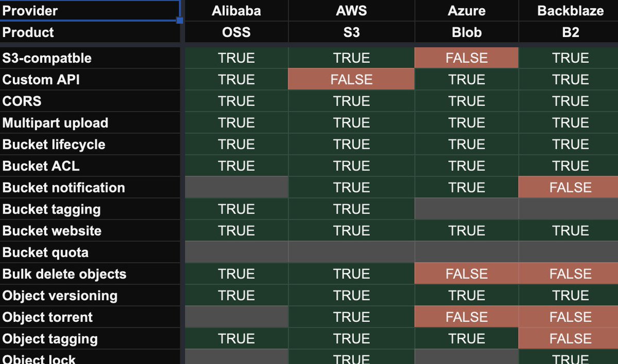Select Backblaze's FALSE cell for Object torrent
Image resolution: width=618 pixels, height=364 pixels.
(569, 317)
